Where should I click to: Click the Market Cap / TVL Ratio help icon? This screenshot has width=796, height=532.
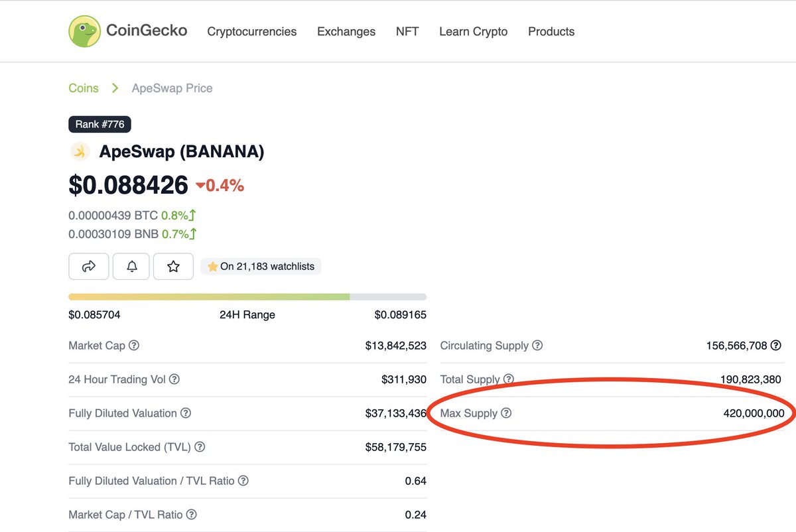192,515
